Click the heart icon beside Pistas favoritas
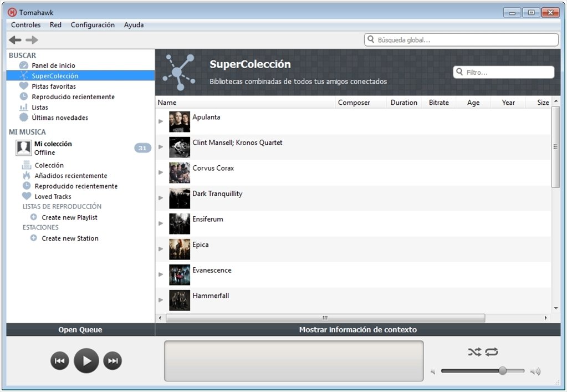 (x=23, y=86)
